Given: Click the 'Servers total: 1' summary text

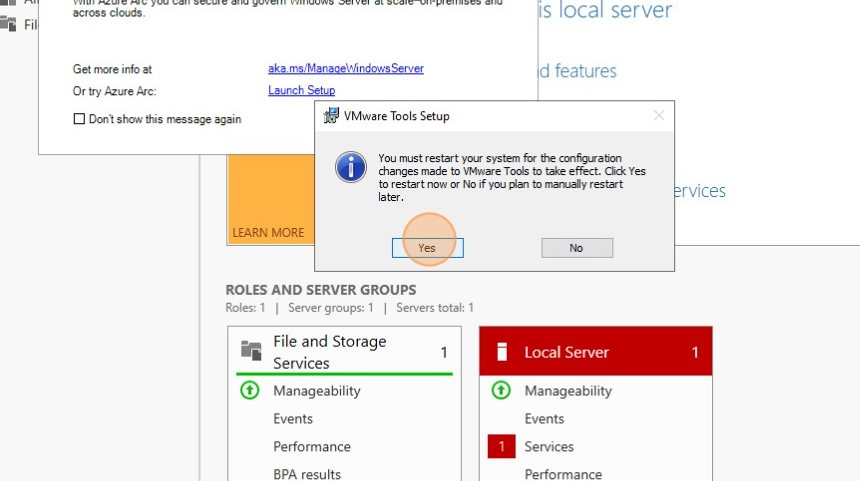Looking at the screenshot, I should point(435,308).
